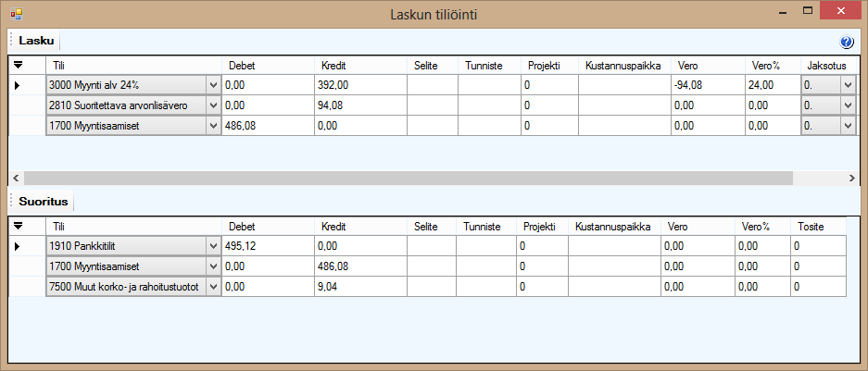This screenshot has width=868, height=371.
Task: Select the 1910 Pankkitilit row arrow marker
Action: pos(18,247)
